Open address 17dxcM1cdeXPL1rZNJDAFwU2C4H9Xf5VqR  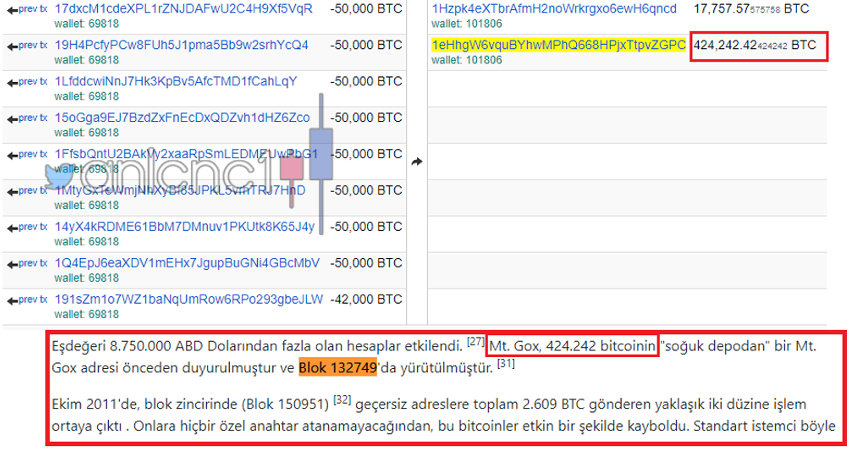183,9
